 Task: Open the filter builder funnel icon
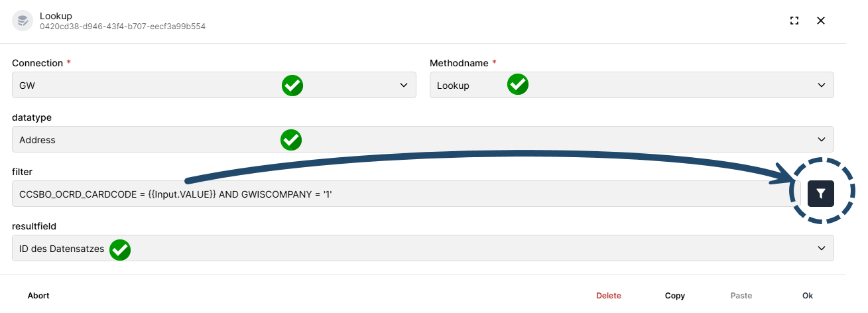click(820, 193)
